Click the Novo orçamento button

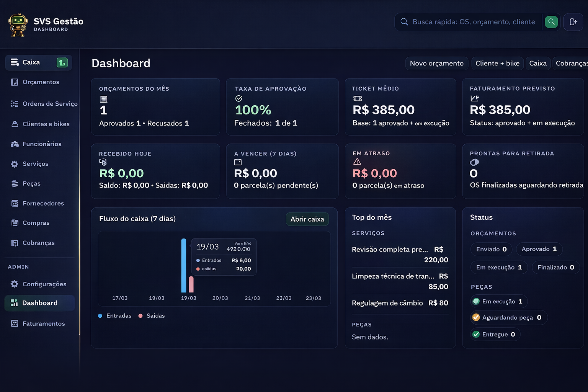click(436, 64)
